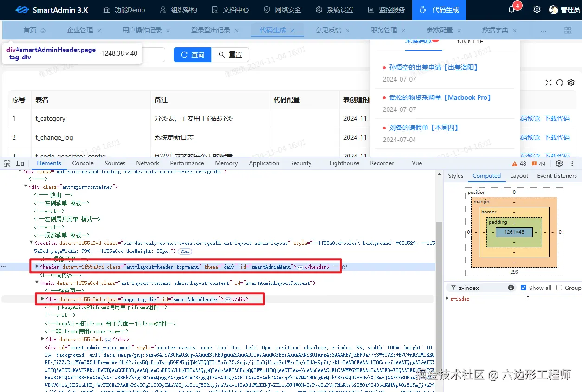Expand the div node above smart_admin_water_mark
The width and height of the screenshot is (582, 392).
coord(43,339)
